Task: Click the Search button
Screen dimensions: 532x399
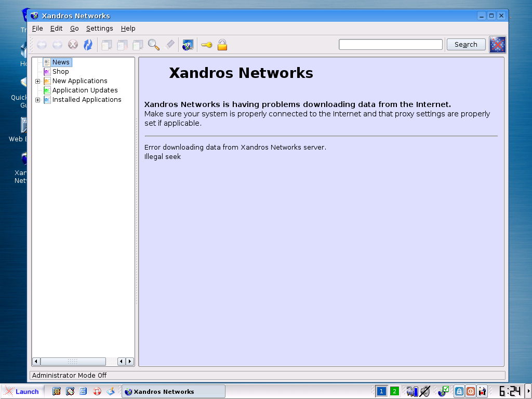Action: (466, 45)
